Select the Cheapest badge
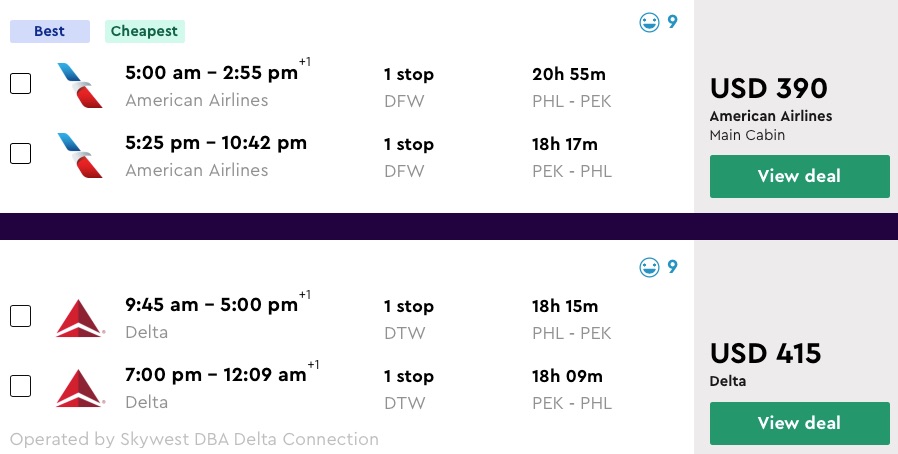 pyautogui.click(x=144, y=31)
